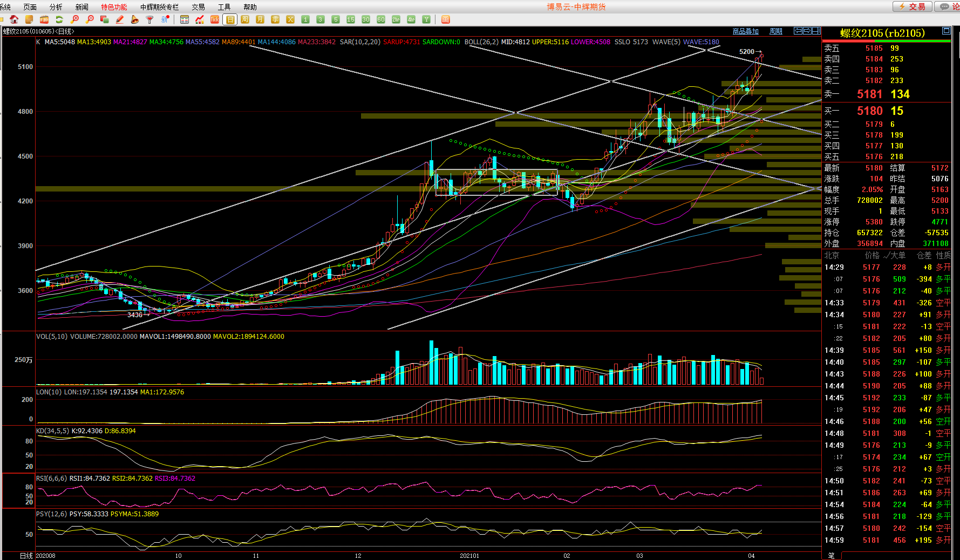Toggle the Tick chart view
Viewport: 960px width, 560px height.
click(x=215, y=19)
